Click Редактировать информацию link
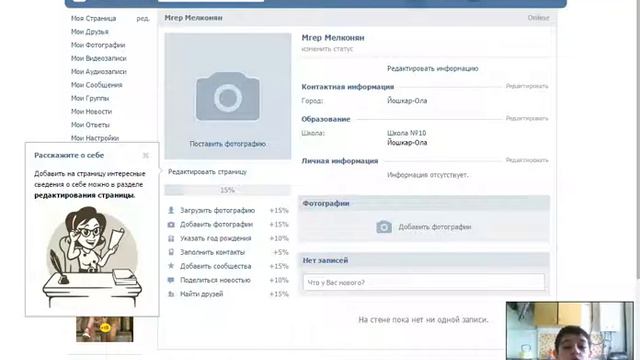This screenshot has width=640, height=360. tap(433, 69)
